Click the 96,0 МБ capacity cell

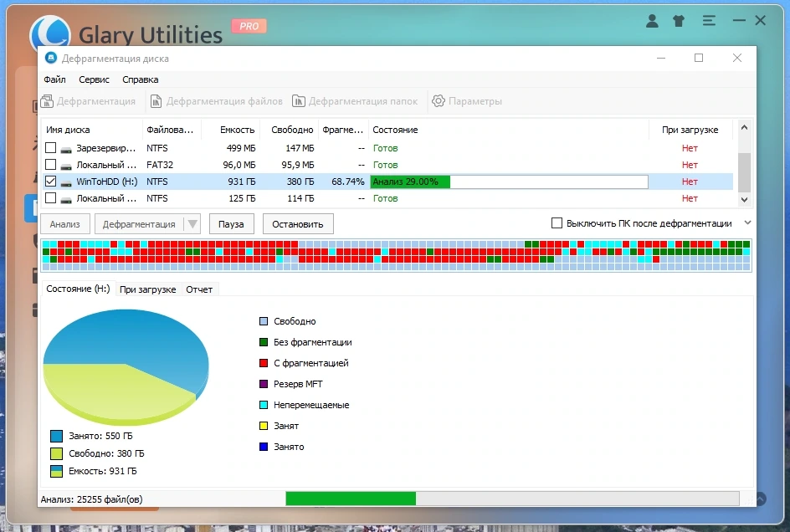[x=239, y=165]
